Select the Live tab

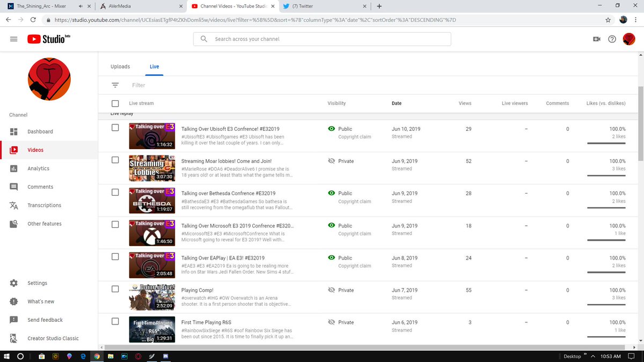pos(155,67)
